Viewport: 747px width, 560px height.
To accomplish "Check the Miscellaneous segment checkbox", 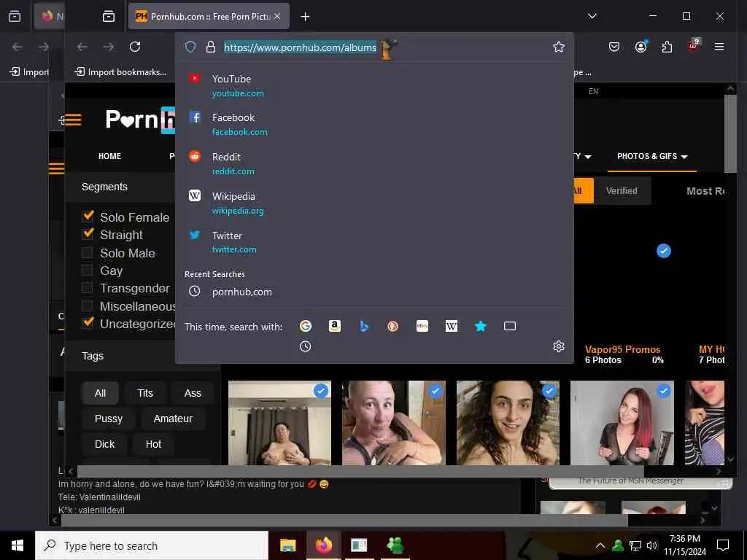I will click(x=87, y=306).
